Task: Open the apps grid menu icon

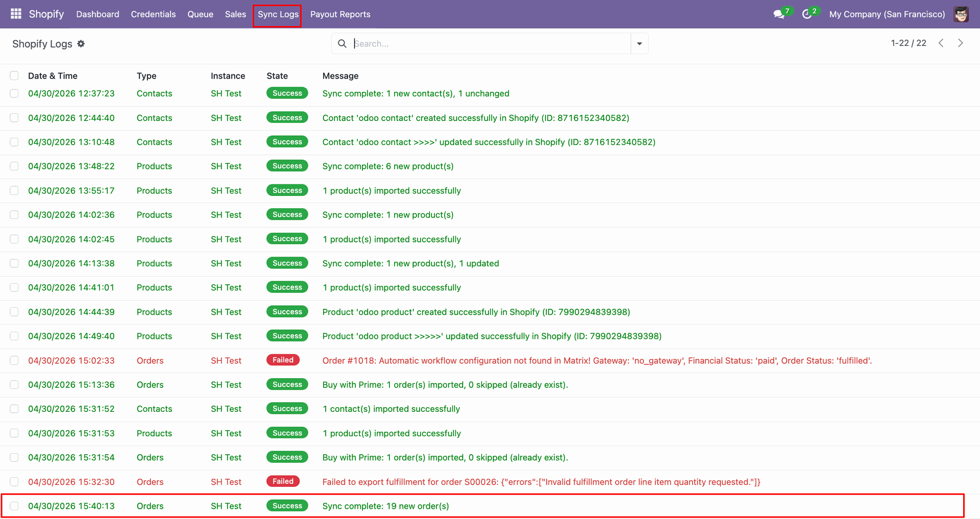Action: click(x=16, y=14)
